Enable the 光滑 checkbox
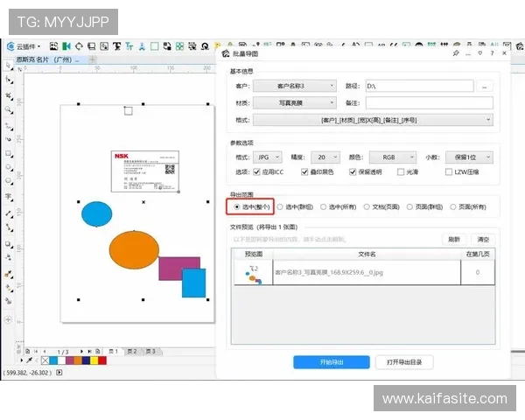 pos(401,171)
